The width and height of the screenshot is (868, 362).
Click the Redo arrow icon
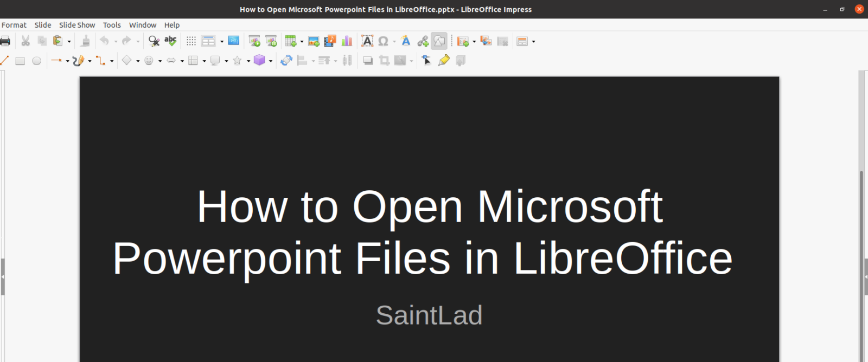126,41
